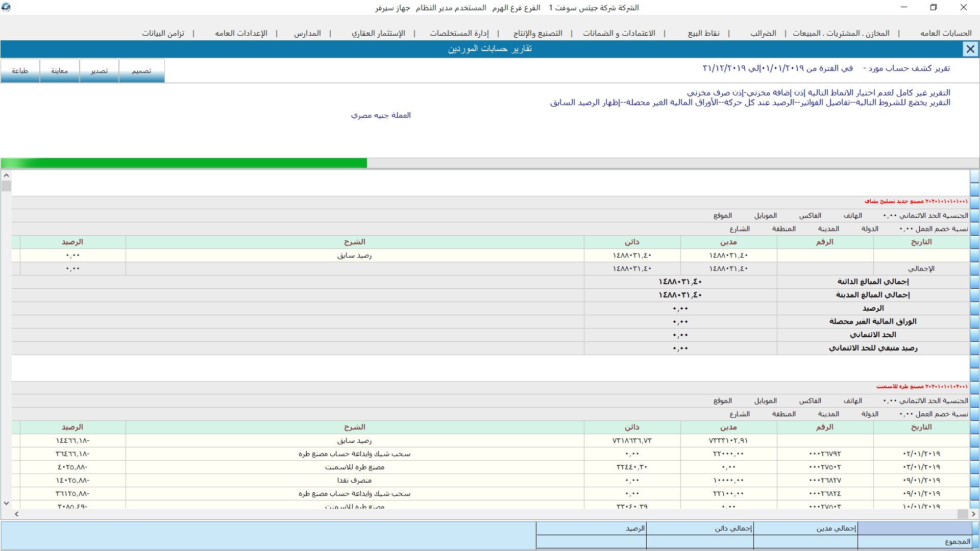Click date cell ٠٣/٠١/٢٠١٩
This screenshot has width=980, height=551.
[x=921, y=467]
